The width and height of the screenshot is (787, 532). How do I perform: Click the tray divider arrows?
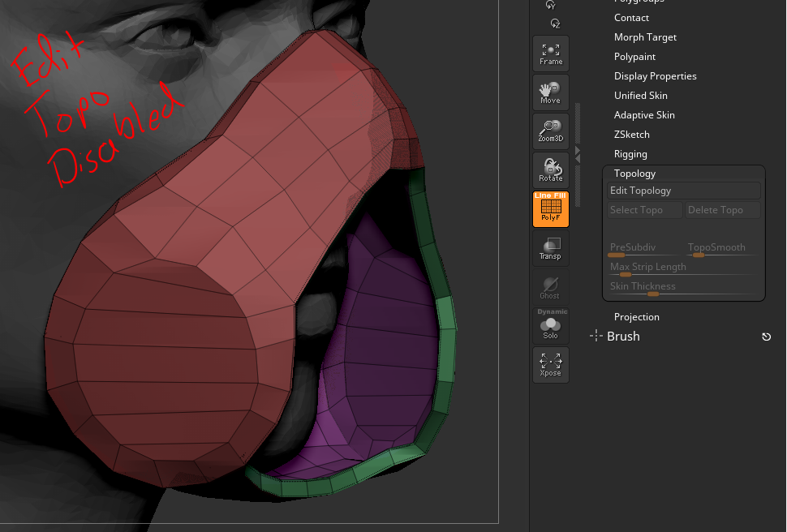pos(578,155)
